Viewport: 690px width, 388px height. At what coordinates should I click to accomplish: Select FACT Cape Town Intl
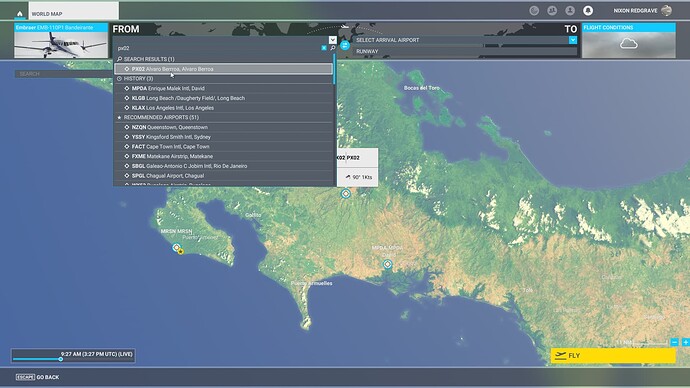[223, 146]
